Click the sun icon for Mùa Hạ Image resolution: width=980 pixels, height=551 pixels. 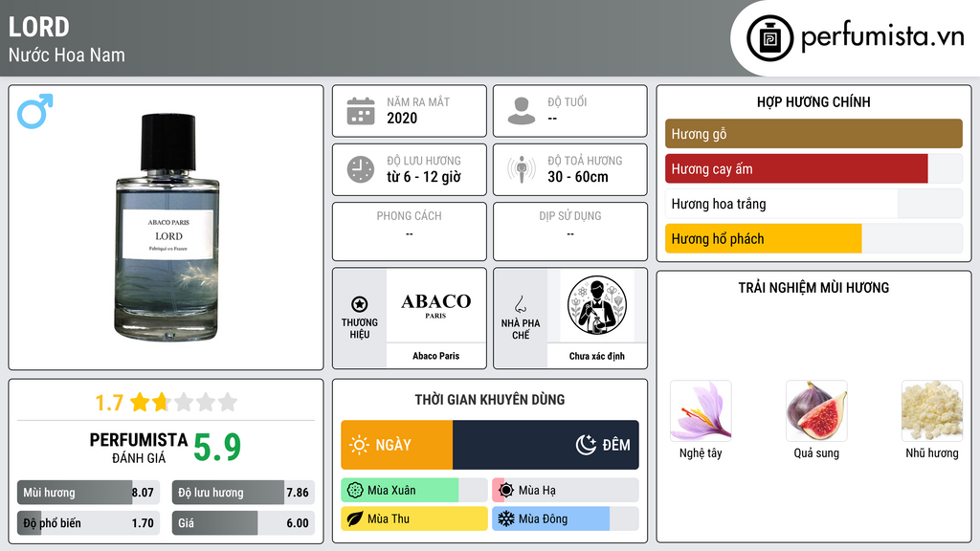pyautogui.click(x=506, y=491)
